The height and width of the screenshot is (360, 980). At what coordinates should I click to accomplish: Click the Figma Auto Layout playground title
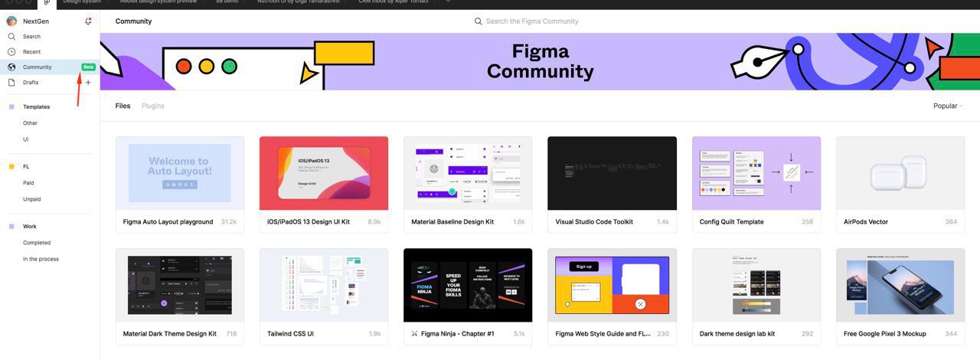tap(168, 222)
